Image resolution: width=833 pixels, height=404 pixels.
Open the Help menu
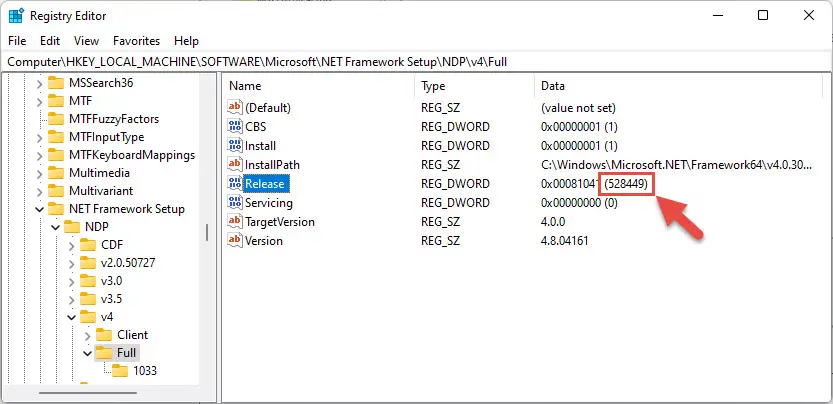pyautogui.click(x=186, y=41)
